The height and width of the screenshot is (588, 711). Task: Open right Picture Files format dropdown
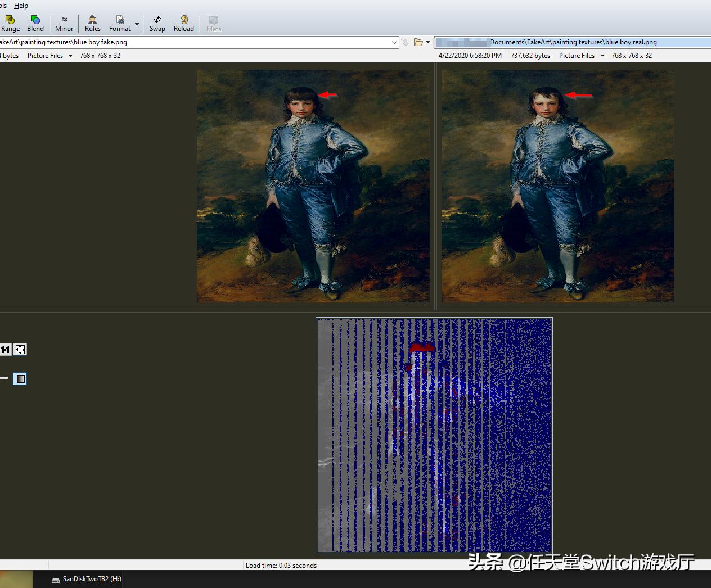coord(582,56)
